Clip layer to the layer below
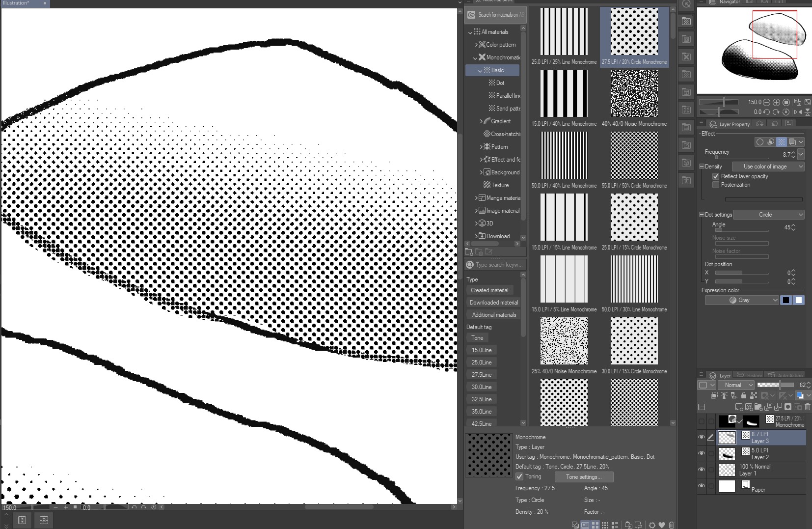This screenshot has height=529, width=812. [714, 395]
